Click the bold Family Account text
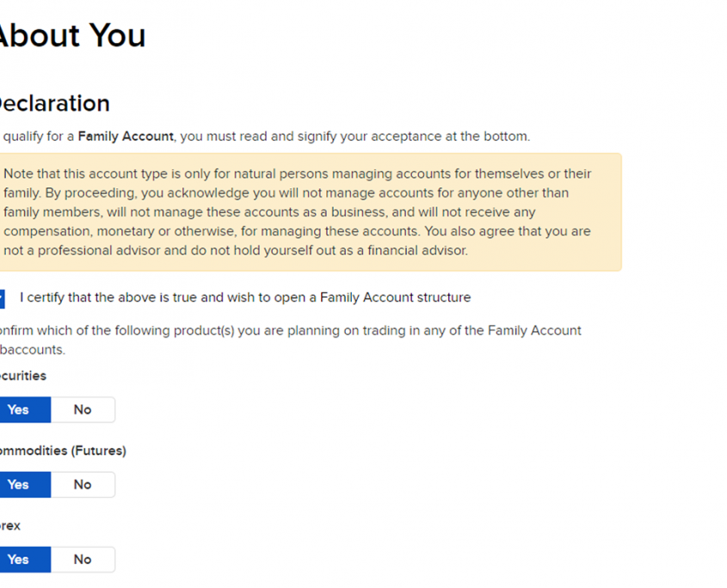Image resolution: width=727 pixels, height=588 pixels. (126, 136)
